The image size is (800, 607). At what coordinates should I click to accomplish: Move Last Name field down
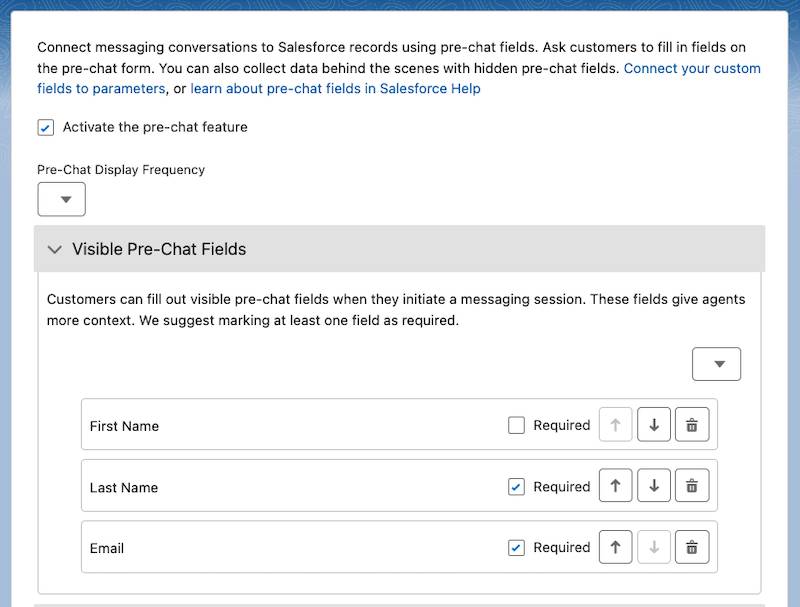pos(654,486)
